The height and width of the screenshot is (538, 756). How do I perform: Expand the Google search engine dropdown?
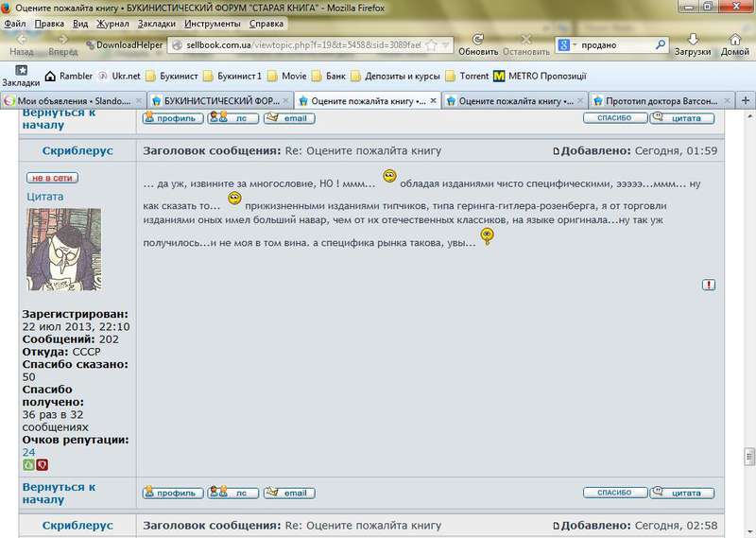point(567,44)
